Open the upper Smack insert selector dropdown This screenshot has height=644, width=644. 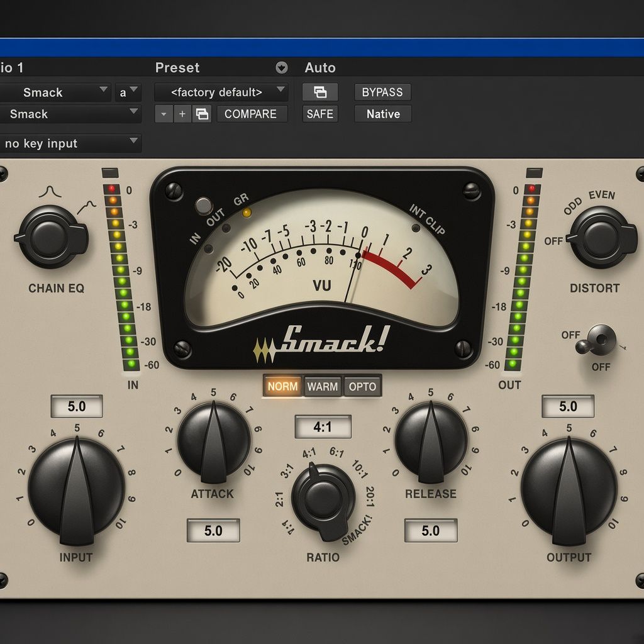pos(54,92)
